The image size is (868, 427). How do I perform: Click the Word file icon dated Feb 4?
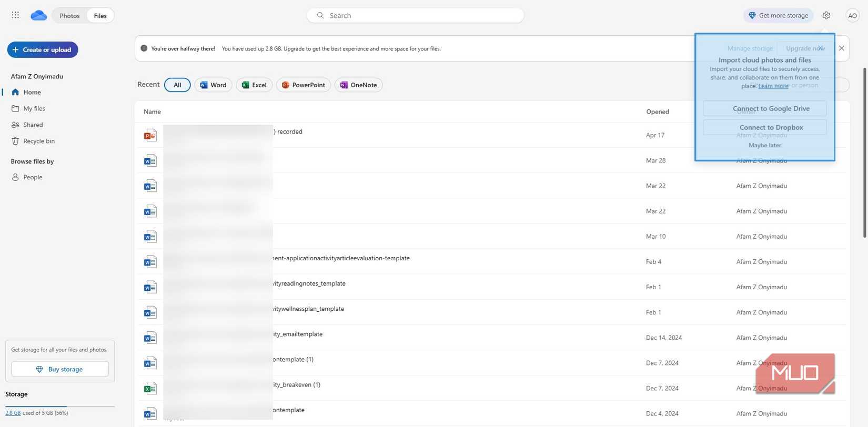(150, 261)
